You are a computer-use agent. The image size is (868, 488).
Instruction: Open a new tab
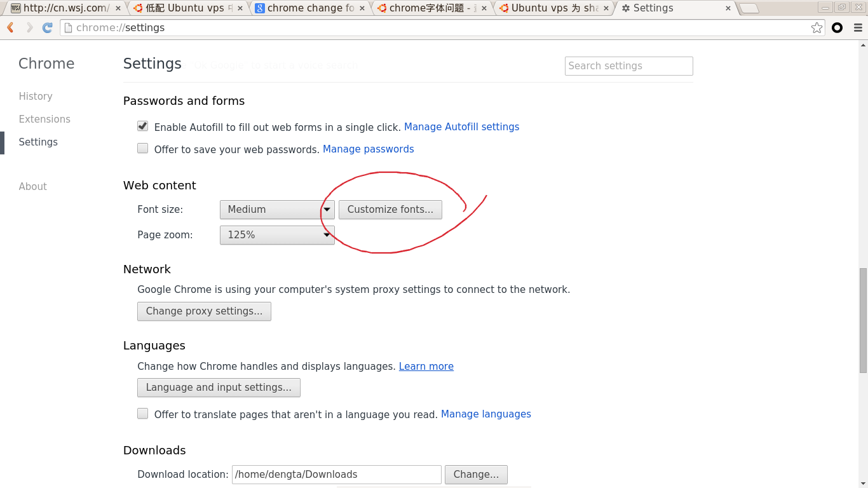click(x=750, y=8)
